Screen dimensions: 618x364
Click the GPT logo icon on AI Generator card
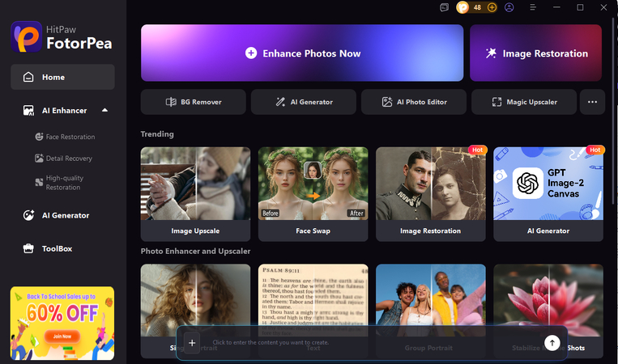point(528,183)
